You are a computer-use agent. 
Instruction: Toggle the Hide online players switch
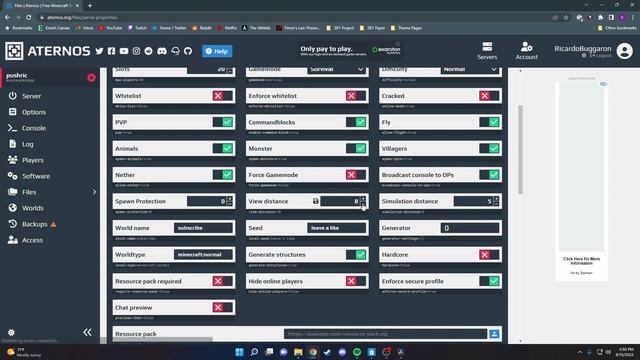click(x=356, y=281)
